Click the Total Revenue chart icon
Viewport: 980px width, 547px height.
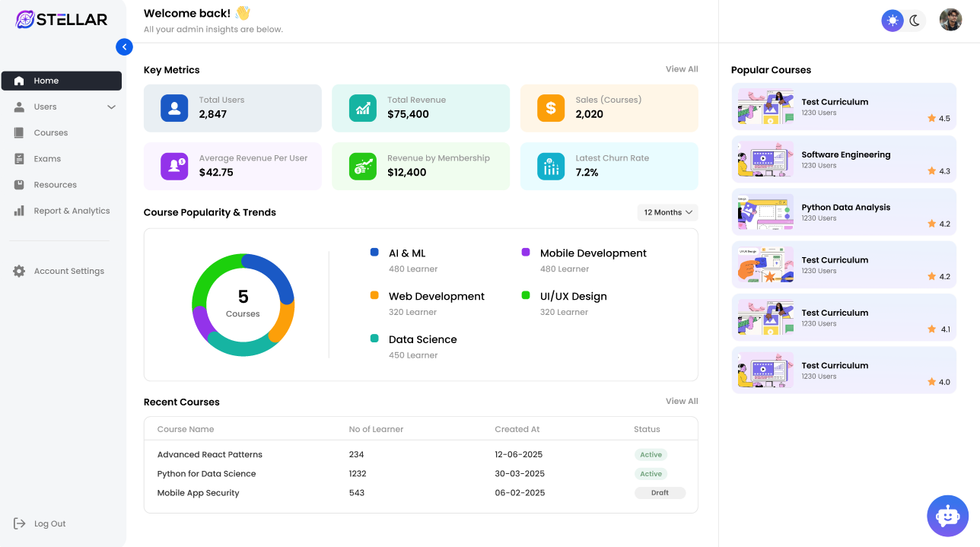pyautogui.click(x=362, y=108)
